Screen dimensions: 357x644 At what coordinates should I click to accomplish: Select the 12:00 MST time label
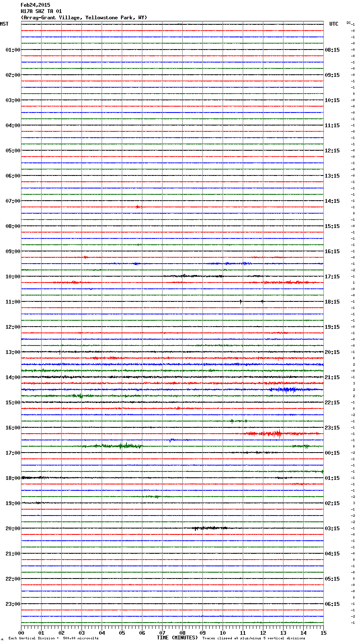click(13, 327)
